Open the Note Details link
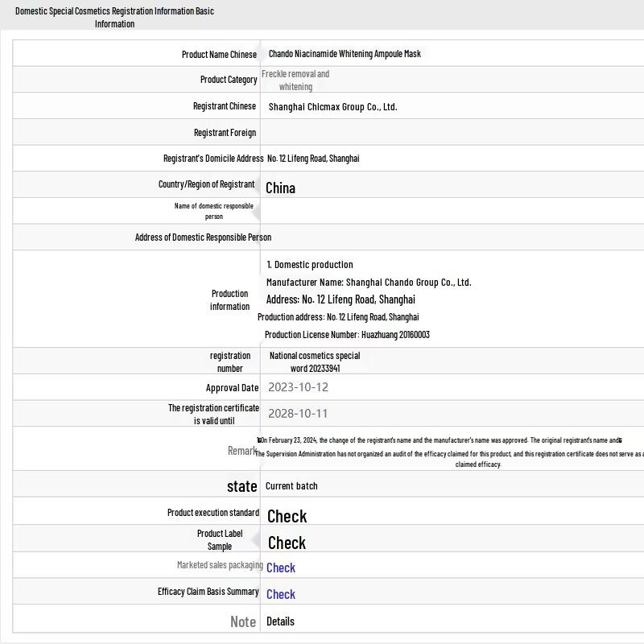Image resolution: width=644 pixels, height=644 pixels. click(280, 621)
